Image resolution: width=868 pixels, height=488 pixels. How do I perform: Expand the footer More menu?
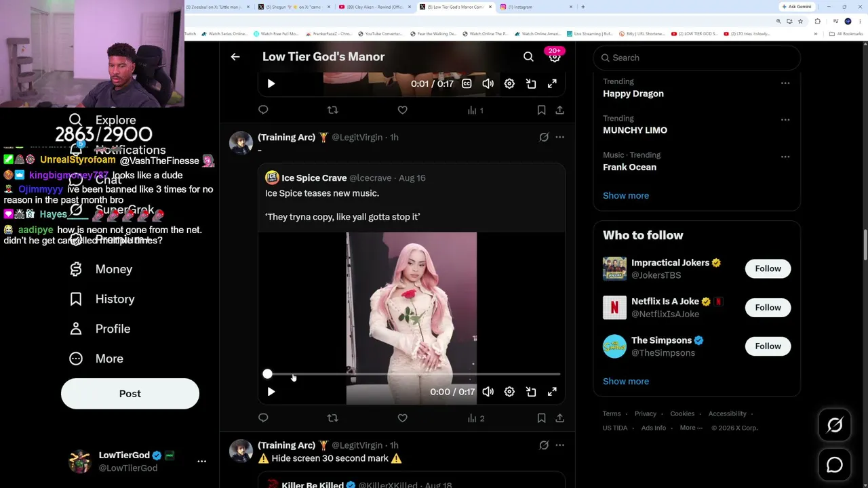(691, 428)
